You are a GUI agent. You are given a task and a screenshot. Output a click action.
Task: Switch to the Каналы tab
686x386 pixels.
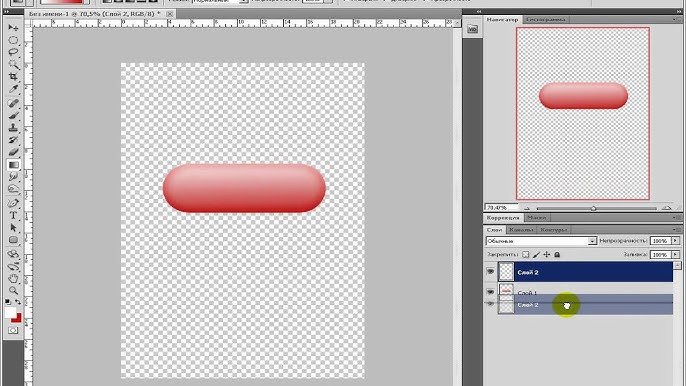[521, 230]
